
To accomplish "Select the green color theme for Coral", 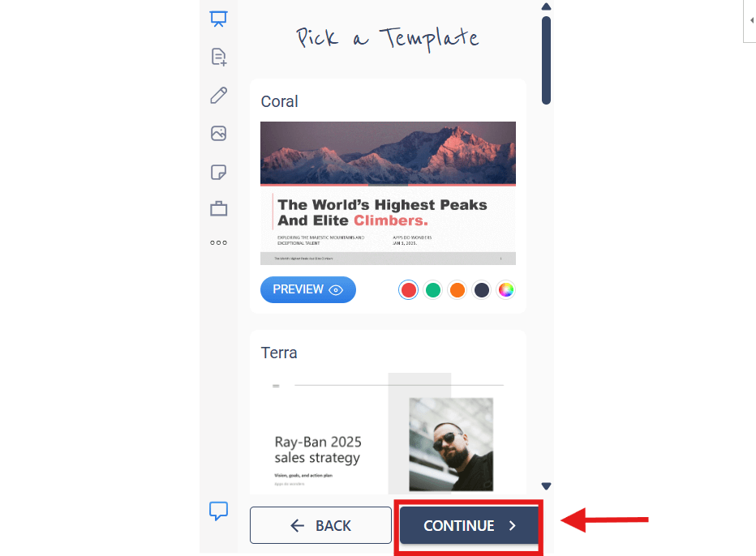I will (x=433, y=290).
